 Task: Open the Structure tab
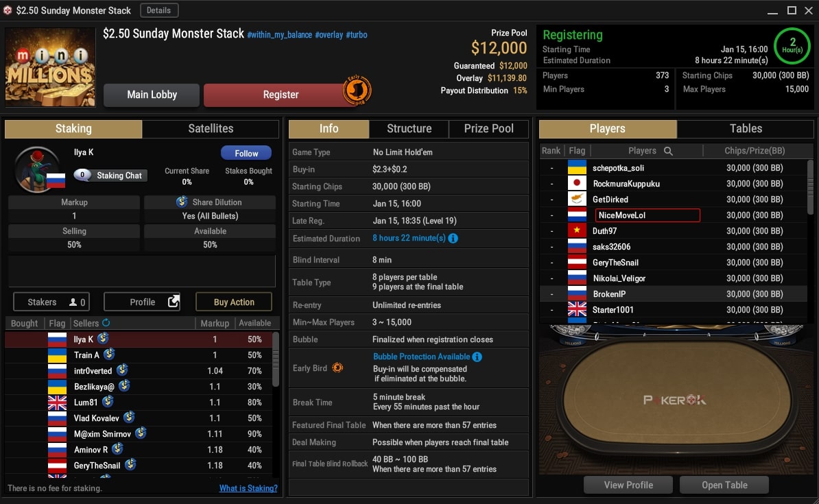pyautogui.click(x=409, y=128)
